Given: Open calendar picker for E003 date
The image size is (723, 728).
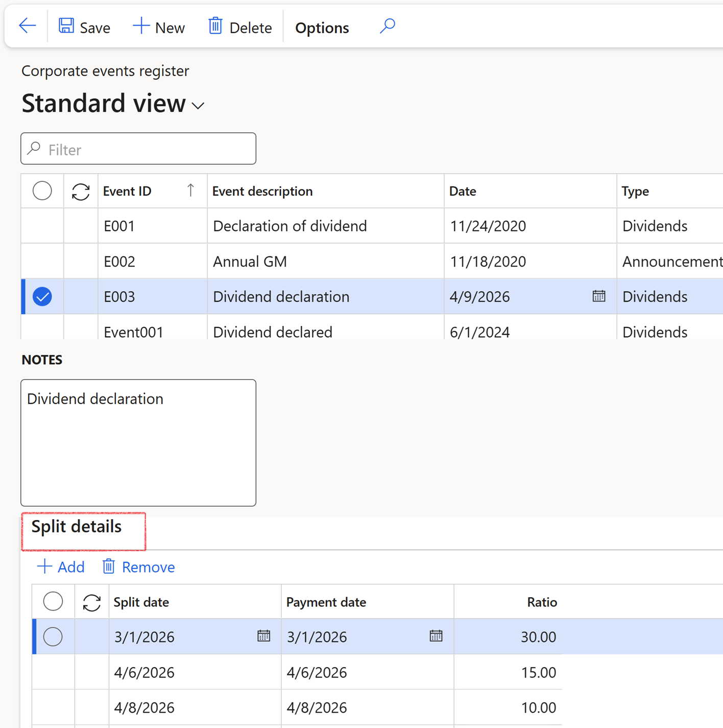Looking at the screenshot, I should click(598, 296).
